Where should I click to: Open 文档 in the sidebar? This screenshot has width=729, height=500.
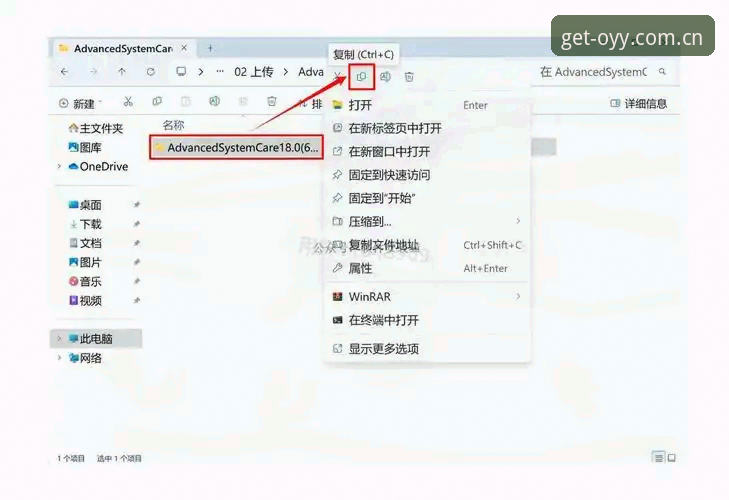pyautogui.click(x=85, y=243)
